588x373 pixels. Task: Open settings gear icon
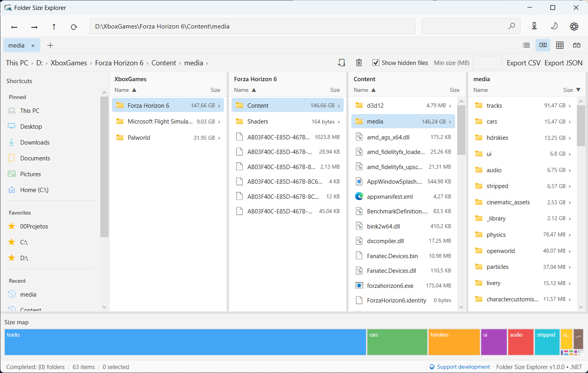(x=574, y=26)
